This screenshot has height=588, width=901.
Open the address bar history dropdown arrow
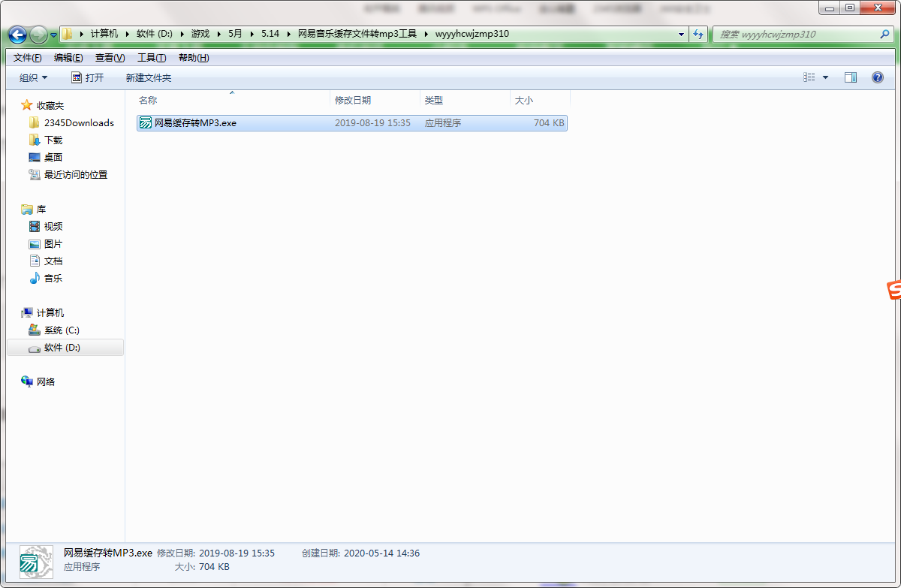tap(681, 34)
